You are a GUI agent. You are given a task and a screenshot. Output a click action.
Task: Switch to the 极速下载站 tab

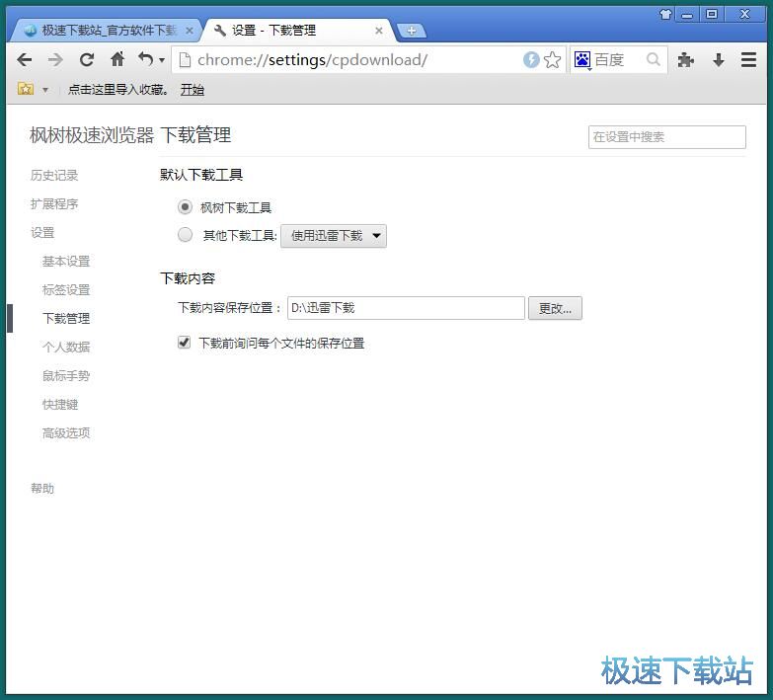[105, 31]
